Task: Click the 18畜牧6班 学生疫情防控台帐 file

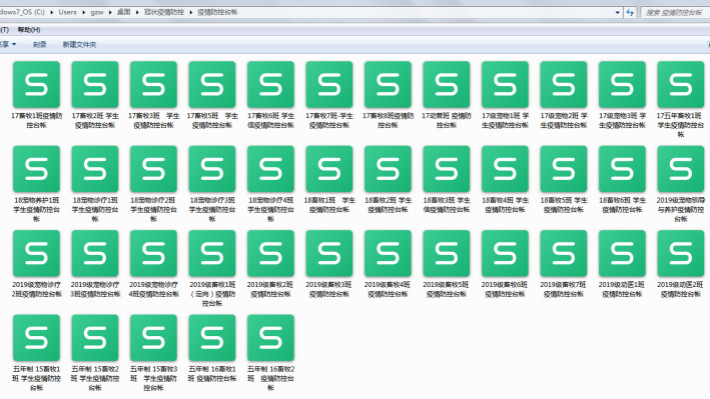Action: [x=622, y=169]
